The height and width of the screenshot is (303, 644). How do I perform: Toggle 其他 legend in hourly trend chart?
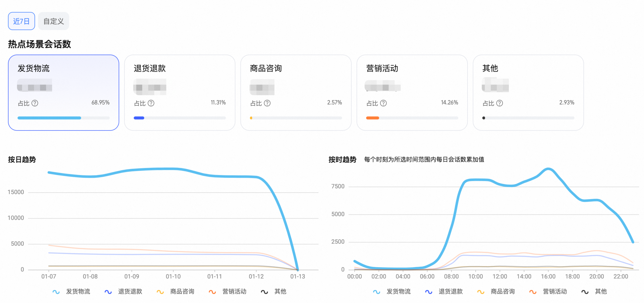tap(594, 292)
